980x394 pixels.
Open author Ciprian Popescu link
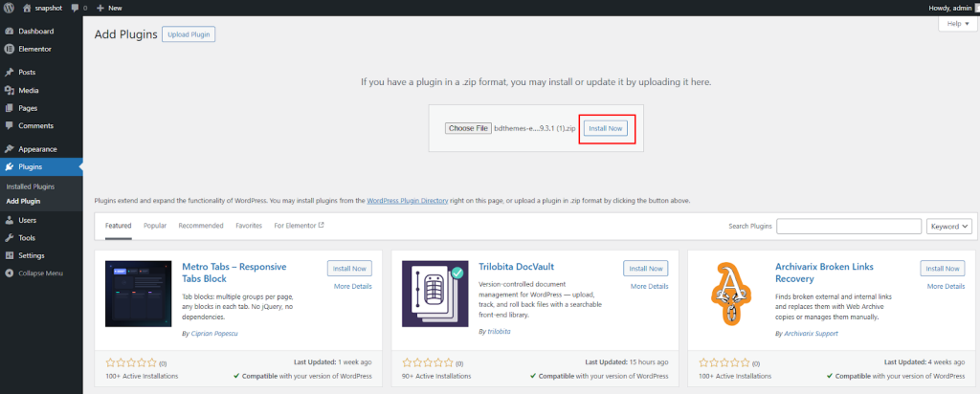[x=214, y=334]
